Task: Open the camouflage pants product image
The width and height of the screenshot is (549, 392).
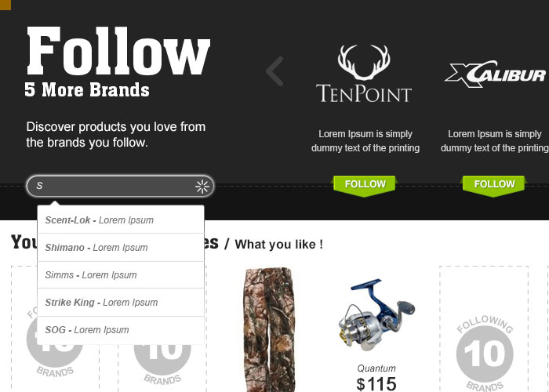Action: click(x=268, y=329)
